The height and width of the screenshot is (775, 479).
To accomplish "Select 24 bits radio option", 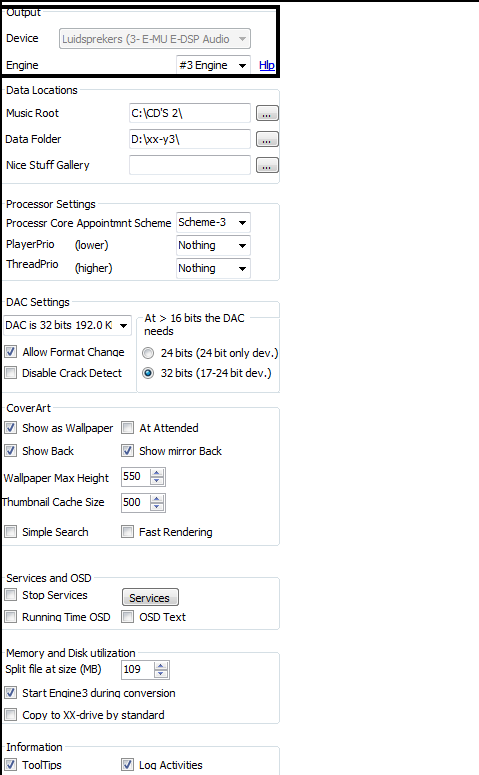I will click(148, 353).
